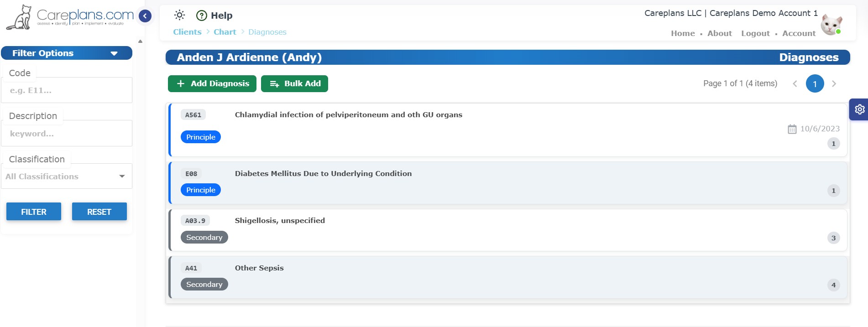This screenshot has height=327, width=868.
Task: Open the settings gear panel
Action: click(859, 109)
